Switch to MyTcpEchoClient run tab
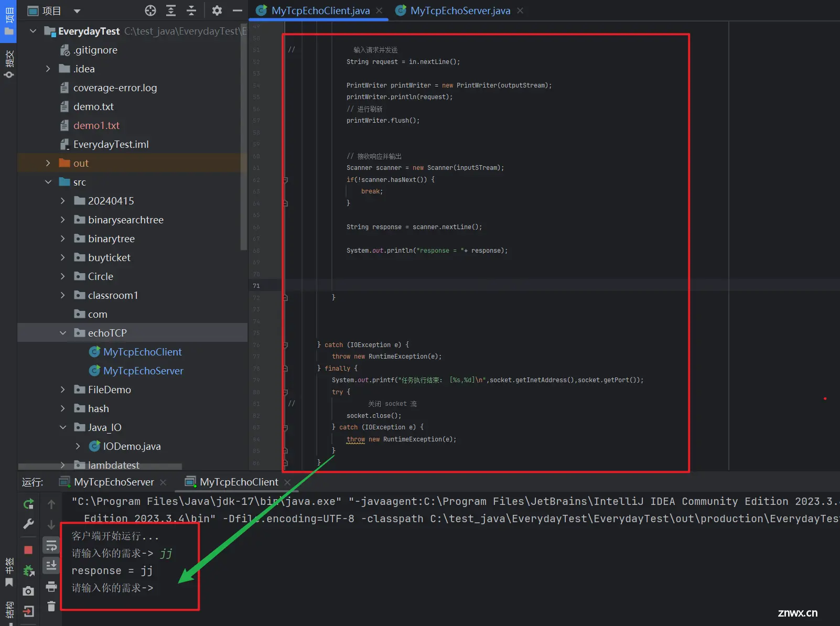The image size is (840, 626). (239, 482)
